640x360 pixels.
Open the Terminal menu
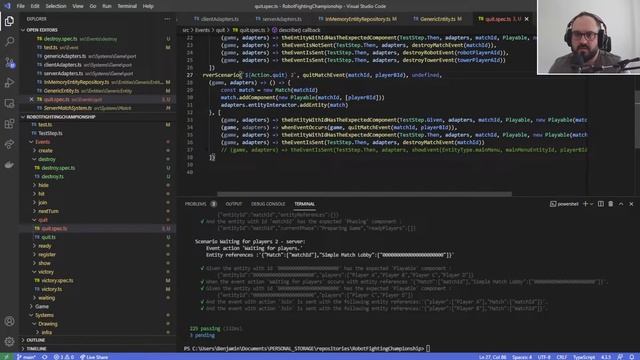click(x=127, y=6)
